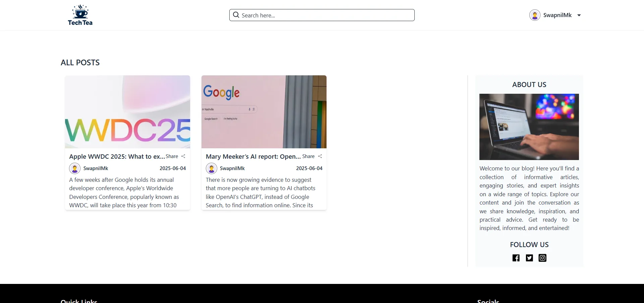Click the 'ABOUT US' heading
Viewport: 644px width, 303px height.
click(x=529, y=85)
